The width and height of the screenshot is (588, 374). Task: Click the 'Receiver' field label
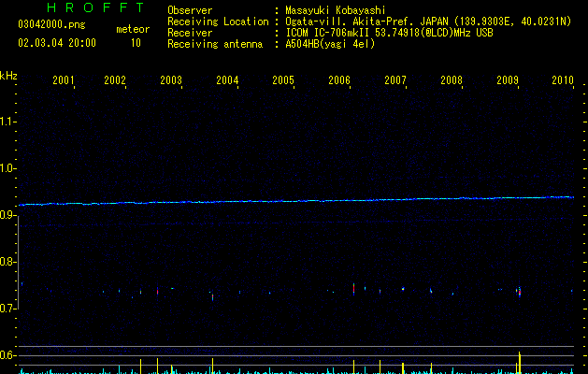pos(190,33)
